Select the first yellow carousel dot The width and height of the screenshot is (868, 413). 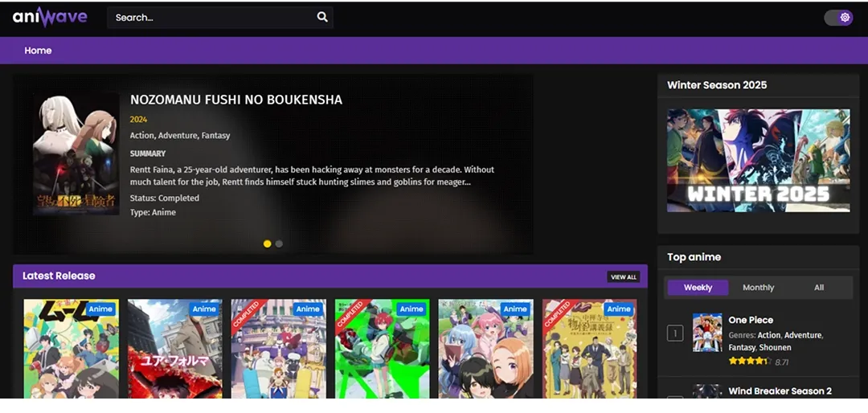pos(268,243)
